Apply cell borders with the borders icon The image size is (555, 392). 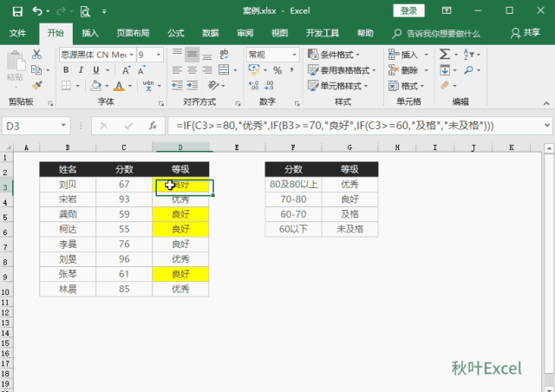[x=66, y=85]
